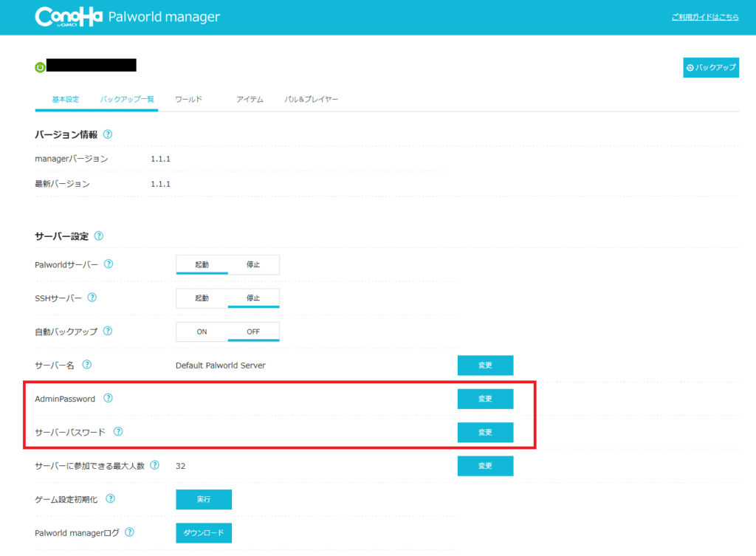Image resolution: width=756 pixels, height=556 pixels.
Task: Open the ご利用ガイドはこちら link
Action: pos(705,17)
